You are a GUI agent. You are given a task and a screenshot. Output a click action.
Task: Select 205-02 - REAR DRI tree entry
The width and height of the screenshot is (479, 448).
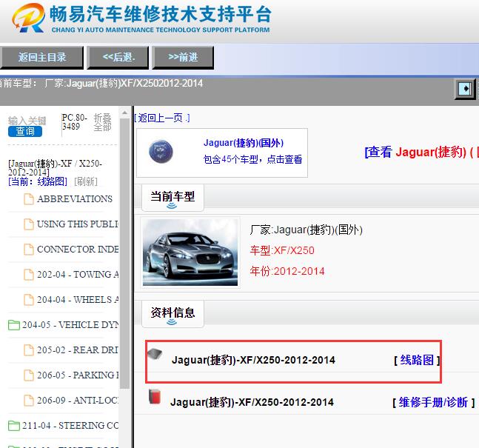78,350
